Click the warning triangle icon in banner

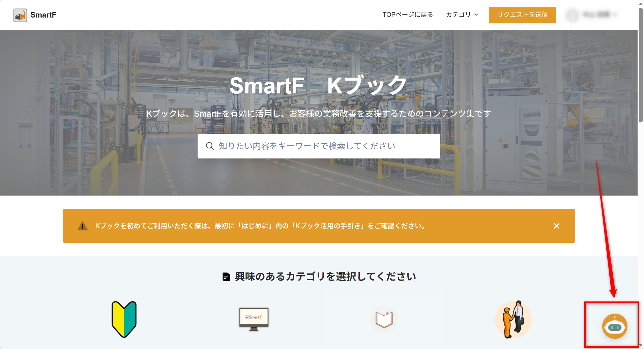tap(83, 226)
